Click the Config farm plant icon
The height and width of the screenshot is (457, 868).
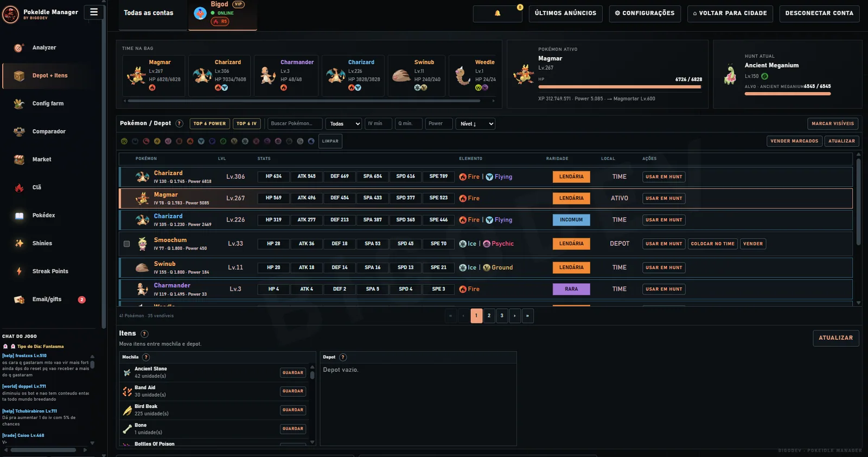coord(19,104)
